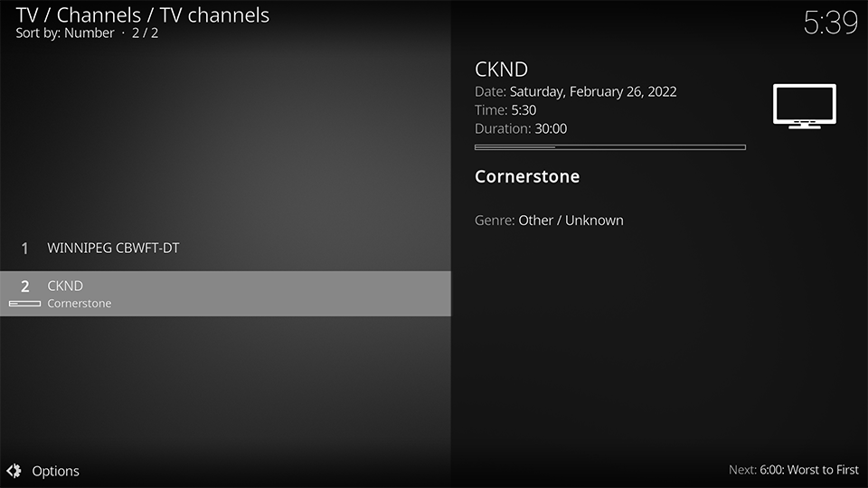Viewport: 868px width, 488px height.
Task: Click the small progress bar under channel 2
Action: (25, 304)
